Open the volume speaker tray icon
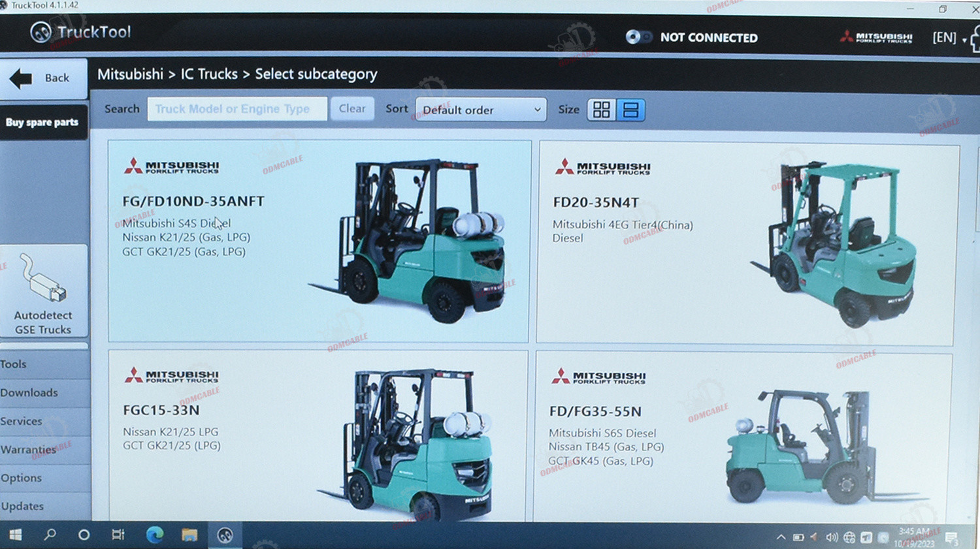The image size is (980, 549). (832, 538)
